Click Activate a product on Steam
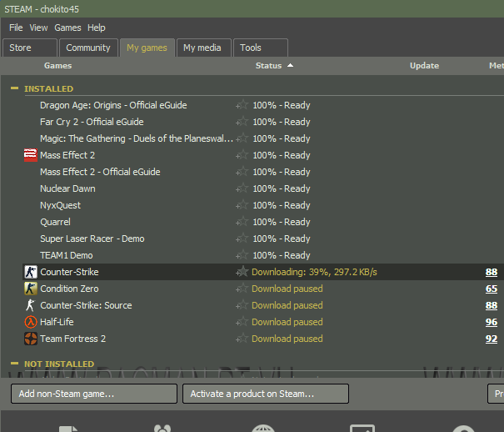This screenshot has height=432, width=504. coord(266,394)
